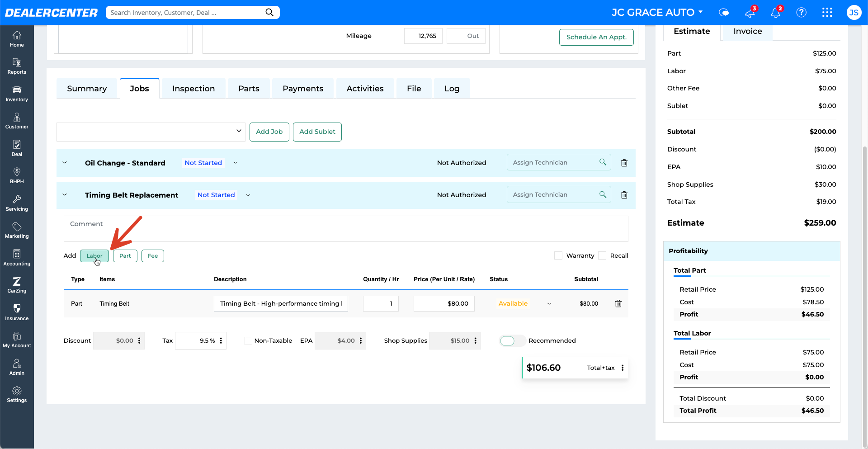
Task: Open Marketing in the sidebar
Action: (17, 230)
